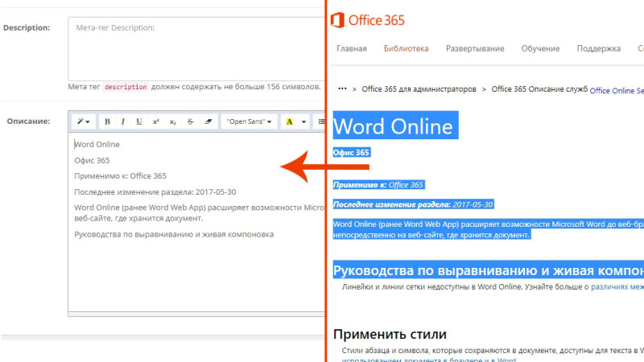The height and width of the screenshot is (362, 644).
Task: Click the 'Word Online' line in editor
Action: click(97, 145)
